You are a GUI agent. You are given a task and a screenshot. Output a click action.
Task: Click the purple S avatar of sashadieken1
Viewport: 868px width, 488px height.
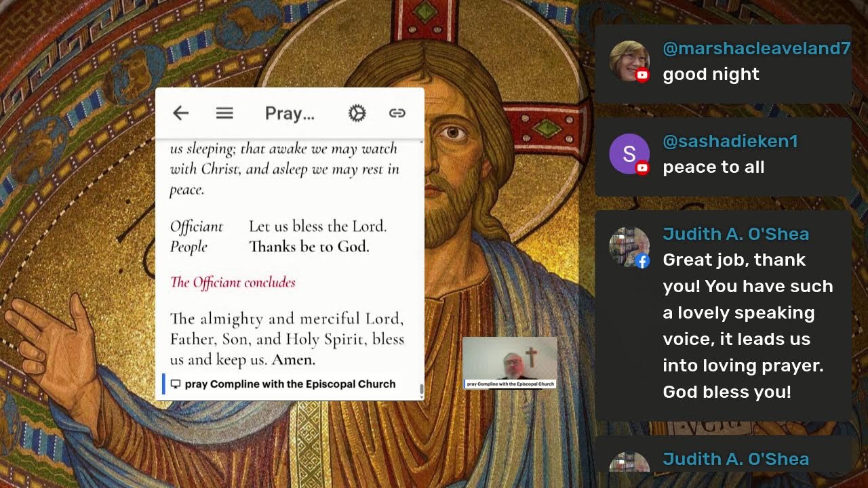629,154
